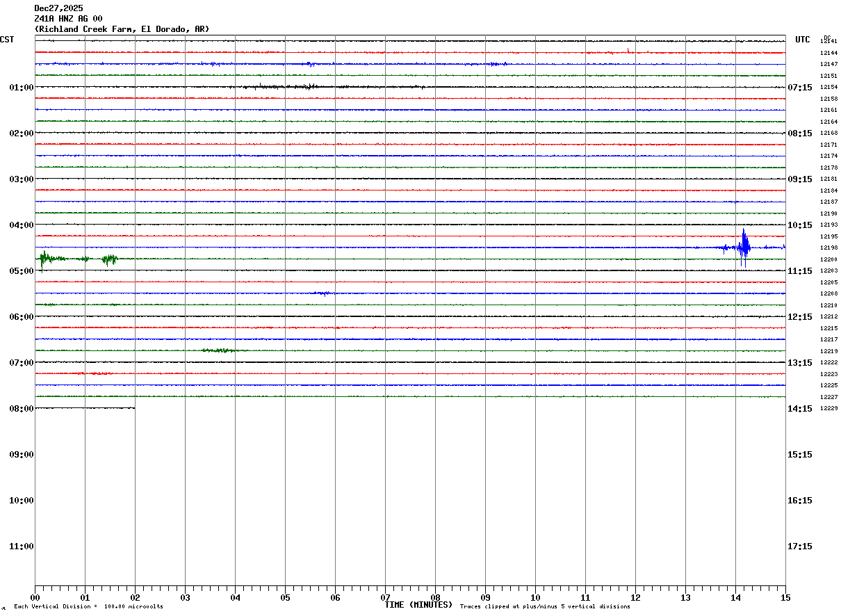
Task: Click the DC value 12168
Action: pos(828,133)
